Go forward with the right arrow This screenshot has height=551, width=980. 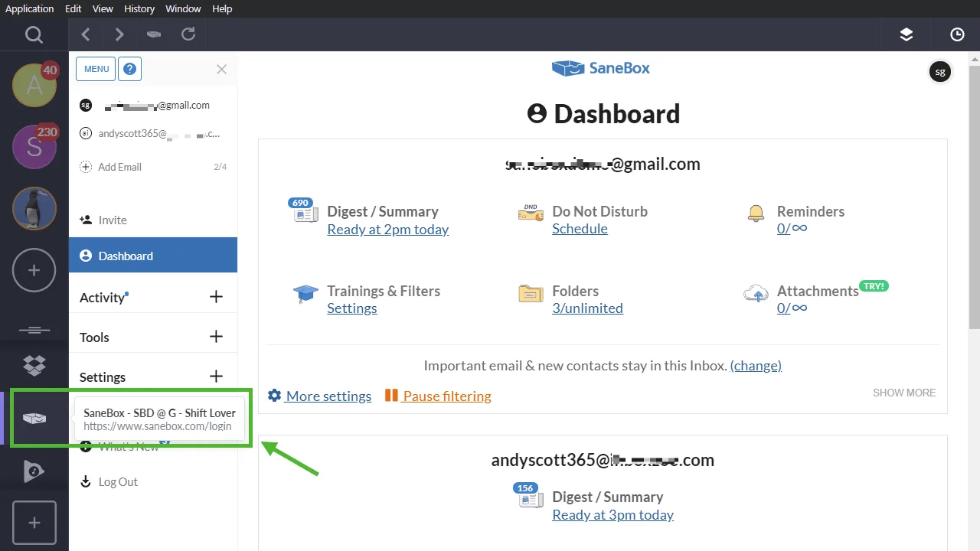119,34
